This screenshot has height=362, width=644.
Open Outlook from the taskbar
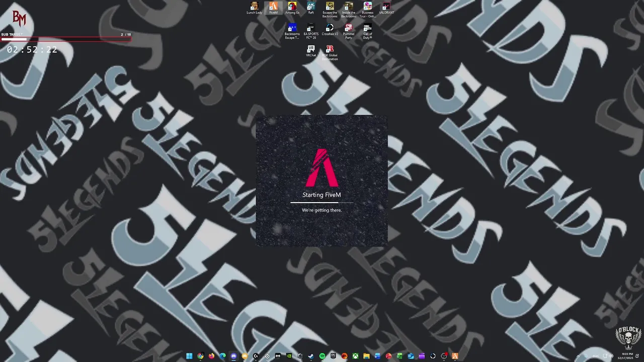click(411, 356)
